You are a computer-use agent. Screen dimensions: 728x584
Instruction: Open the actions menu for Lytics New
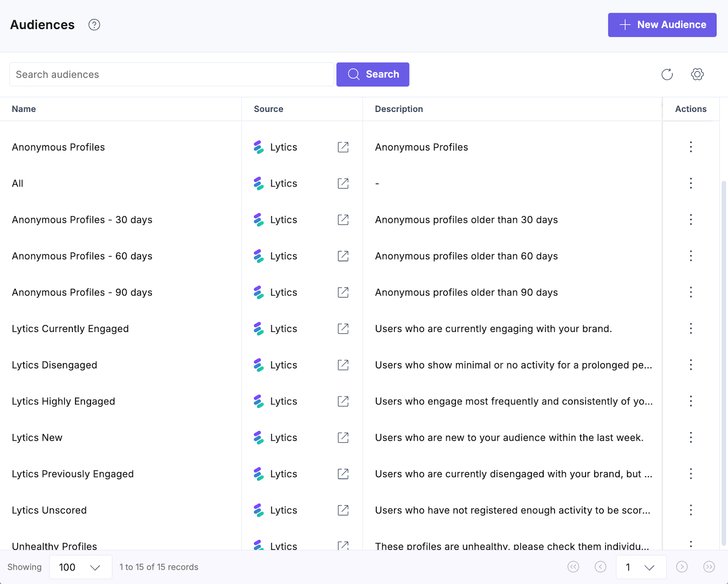tap(691, 438)
